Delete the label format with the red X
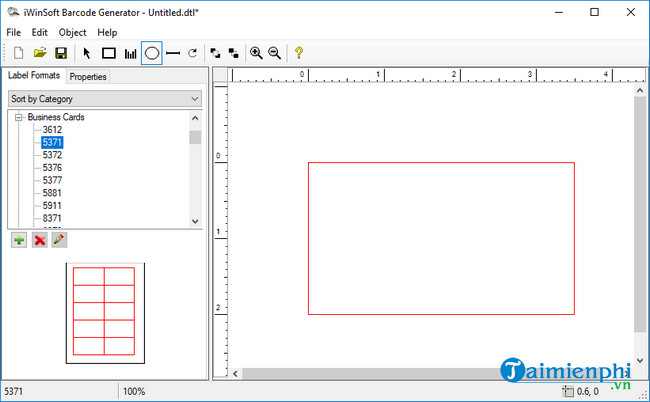 click(39, 240)
